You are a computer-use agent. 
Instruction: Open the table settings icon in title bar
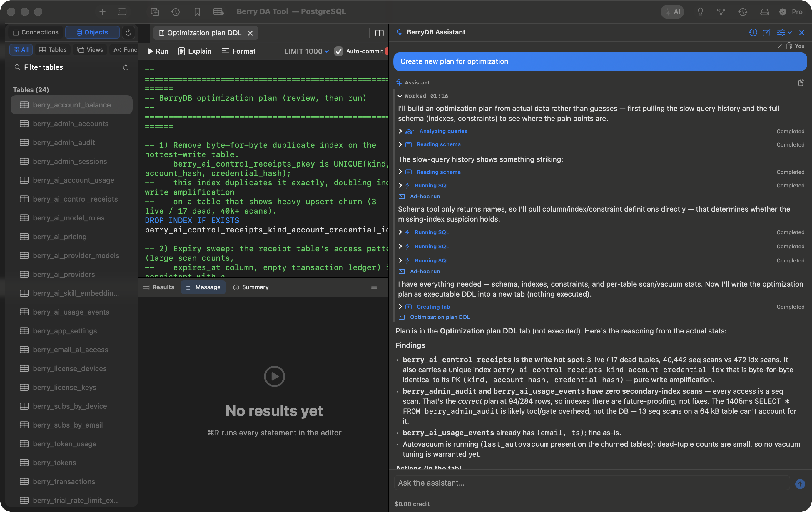coord(218,12)
